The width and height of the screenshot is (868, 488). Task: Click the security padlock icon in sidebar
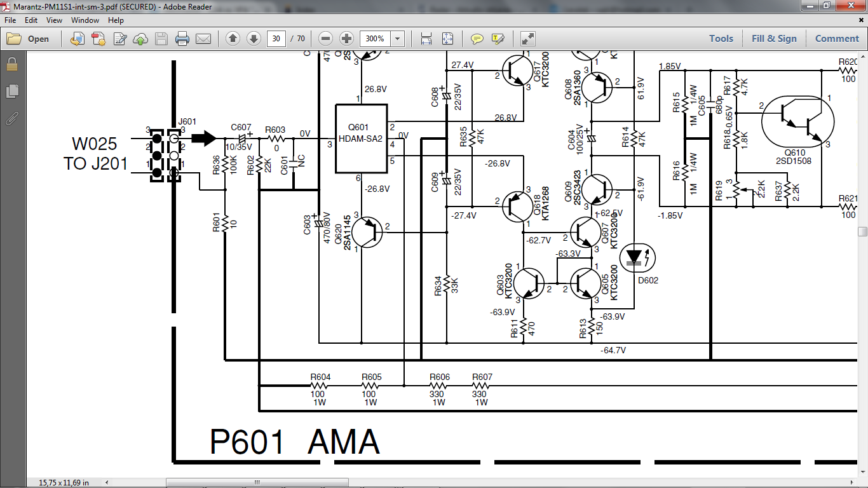click(x=12, y=64)
